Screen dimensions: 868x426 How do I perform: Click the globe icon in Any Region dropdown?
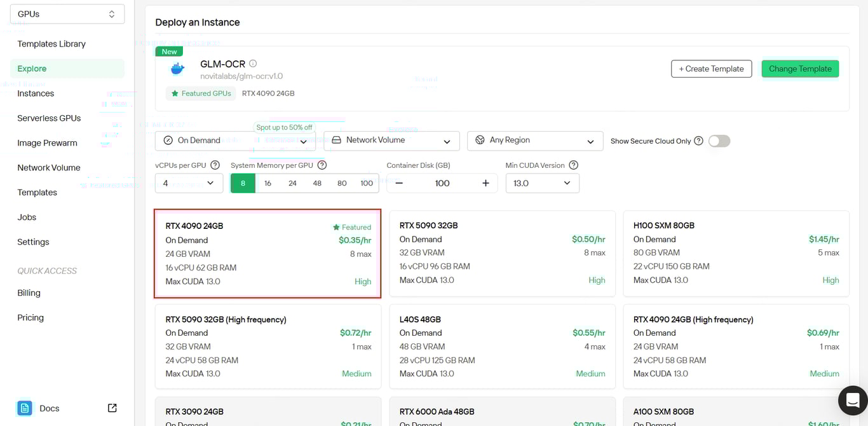tap(480, 140)
